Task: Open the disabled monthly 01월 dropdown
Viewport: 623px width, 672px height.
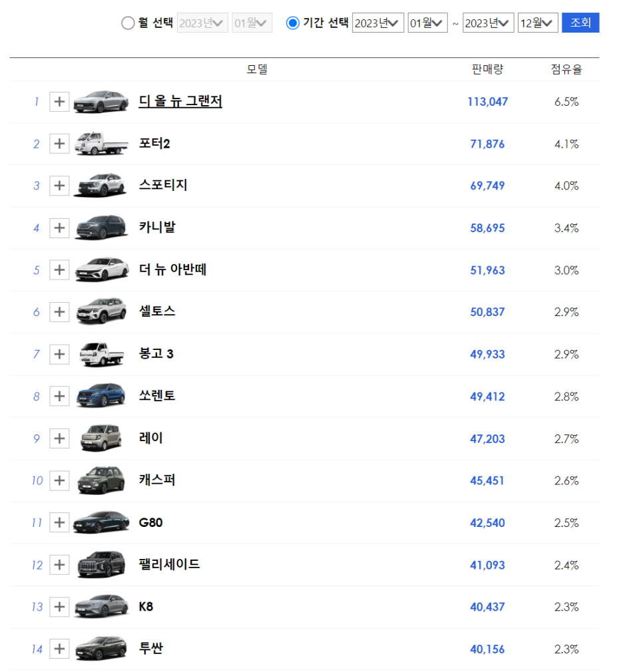Action: coord(252,23)
